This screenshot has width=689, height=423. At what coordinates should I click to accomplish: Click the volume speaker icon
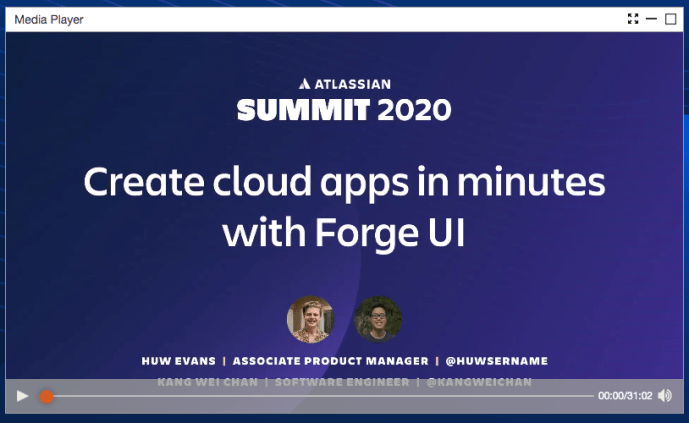click(665, 396)
